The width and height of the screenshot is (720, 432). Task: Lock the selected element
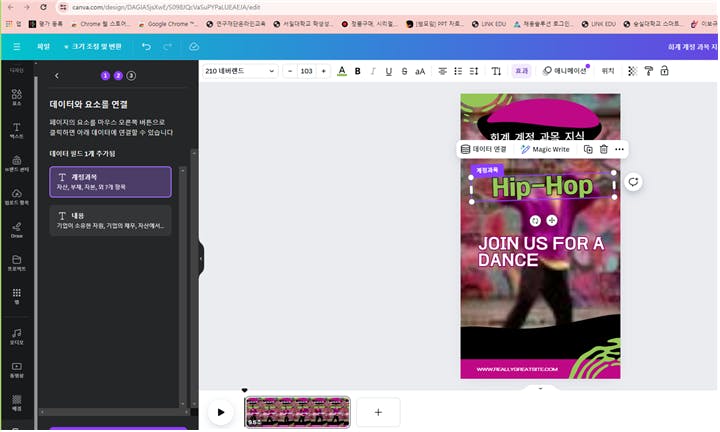(664, 71)
